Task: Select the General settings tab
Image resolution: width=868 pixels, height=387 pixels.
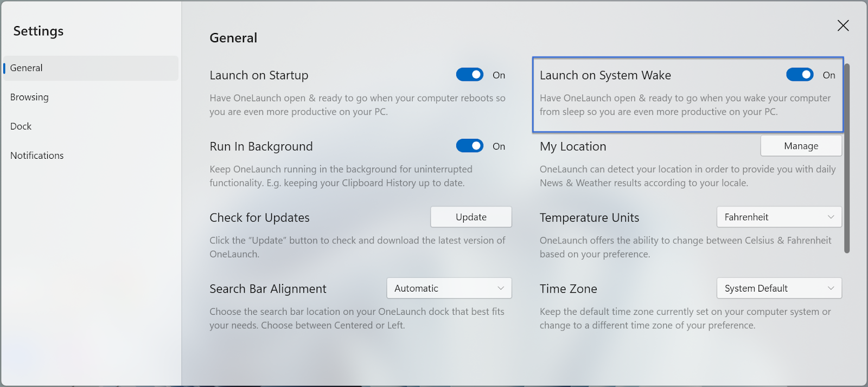Action: 91,68
